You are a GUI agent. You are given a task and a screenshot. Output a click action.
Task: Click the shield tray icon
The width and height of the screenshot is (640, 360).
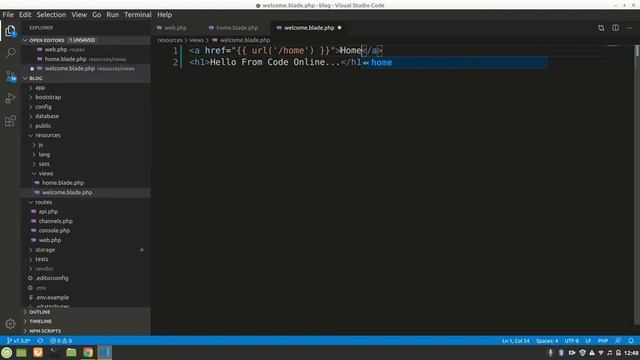click(x=582, y=353)
